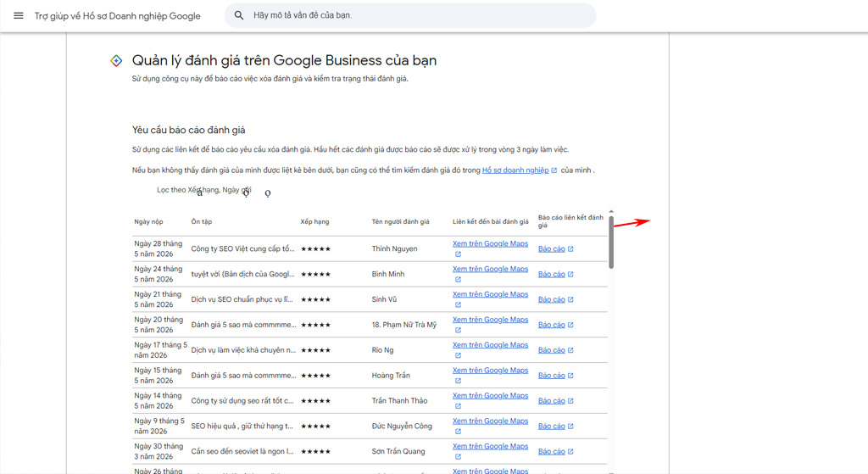Click 'Báo cáo' for Hoàng Trấn review
868x474 pixels.
coord(551,376)
